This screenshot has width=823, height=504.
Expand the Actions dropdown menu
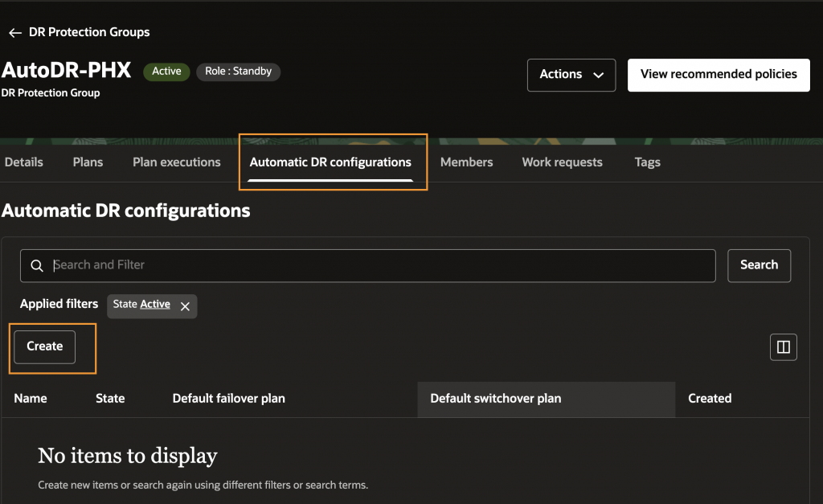pyautogui.click(x=571, y=75)
